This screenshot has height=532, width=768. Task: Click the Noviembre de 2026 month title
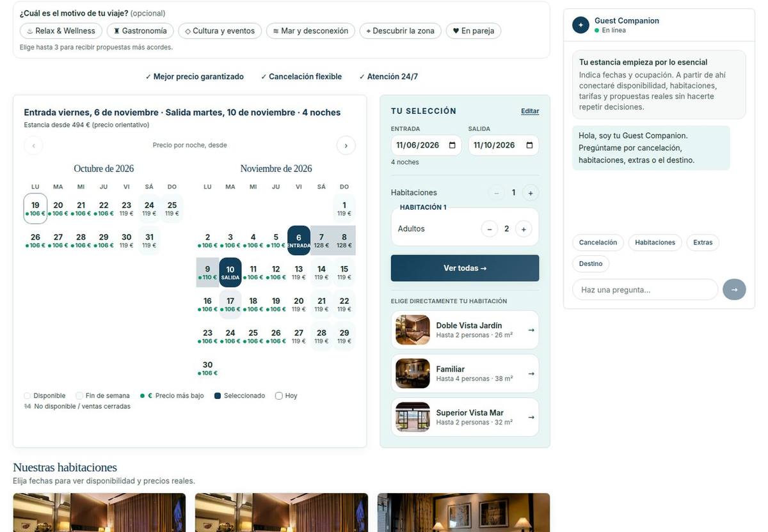coord(276,169)
